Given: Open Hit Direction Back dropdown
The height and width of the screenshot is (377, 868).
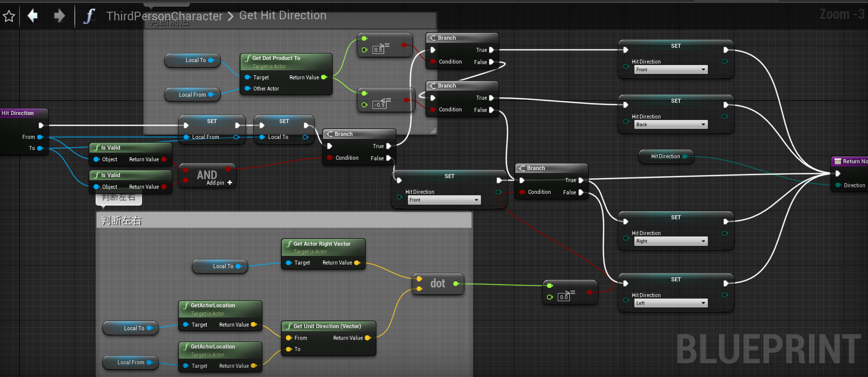Looking at the screenshot, I should [671, 125].
